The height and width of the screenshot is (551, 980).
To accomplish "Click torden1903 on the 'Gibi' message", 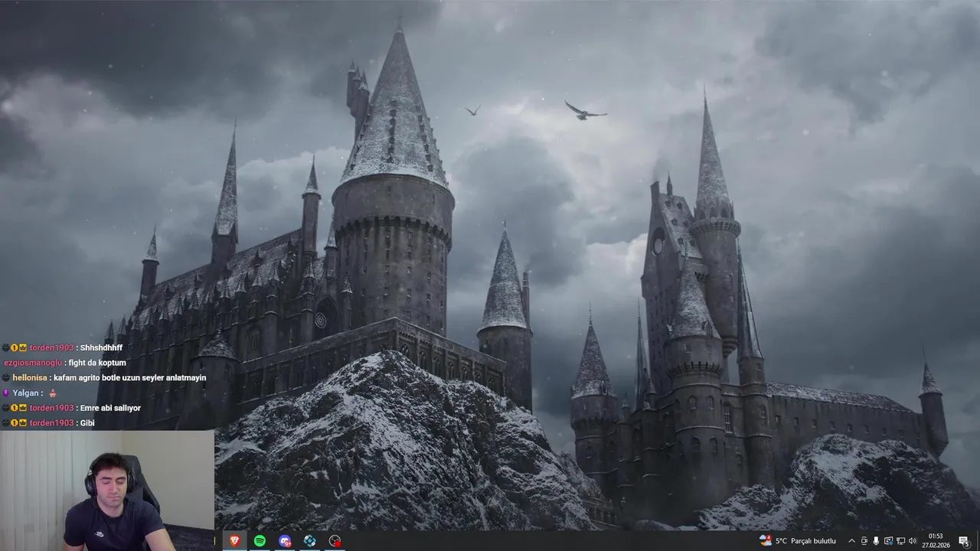I will 52,423.
